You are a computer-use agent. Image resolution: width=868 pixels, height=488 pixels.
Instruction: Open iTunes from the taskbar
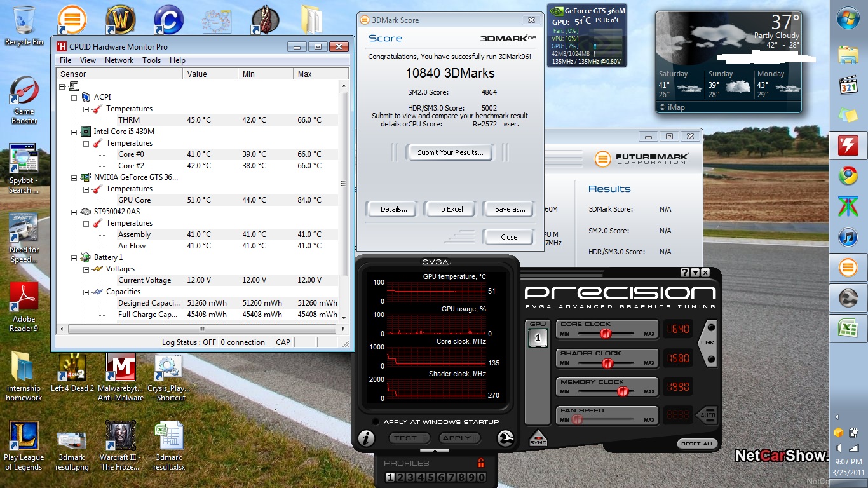coord(848,237)
